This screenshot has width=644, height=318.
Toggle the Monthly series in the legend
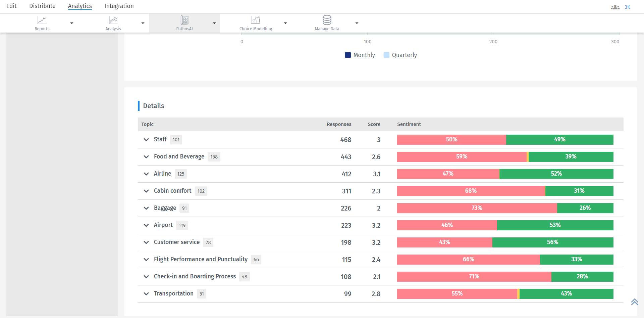(360, 55)
